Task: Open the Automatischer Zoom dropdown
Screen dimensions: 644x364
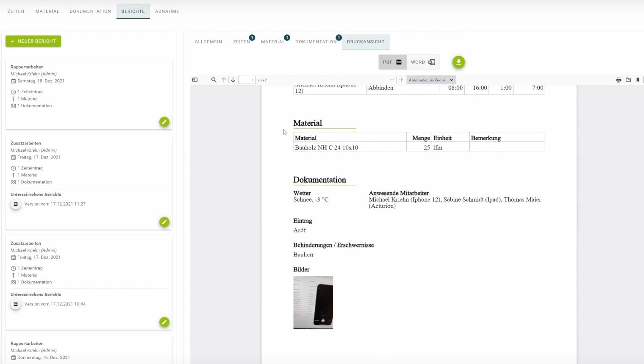Action: (430, 80)
